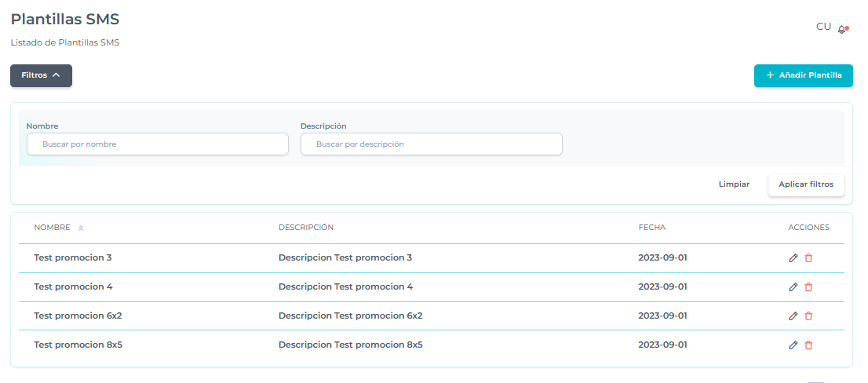
Task: Collapse the Filtros panel
Action: 41,75
